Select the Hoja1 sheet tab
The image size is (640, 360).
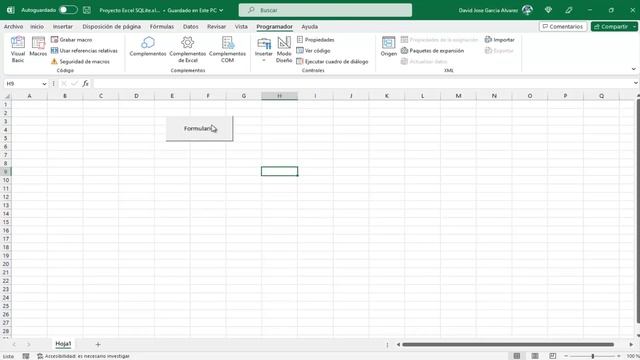click(x=63, y=344)
